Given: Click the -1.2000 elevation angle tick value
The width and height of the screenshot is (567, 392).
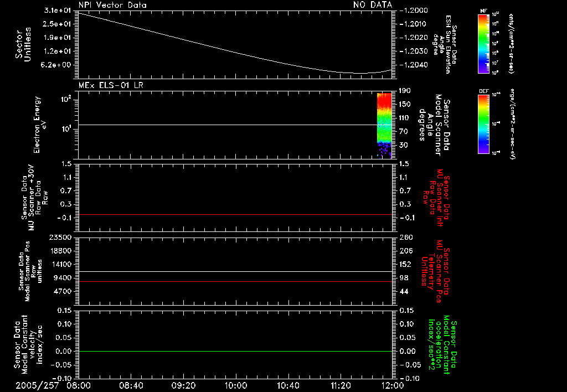Looking at the screenshot, I should [413, 10].
